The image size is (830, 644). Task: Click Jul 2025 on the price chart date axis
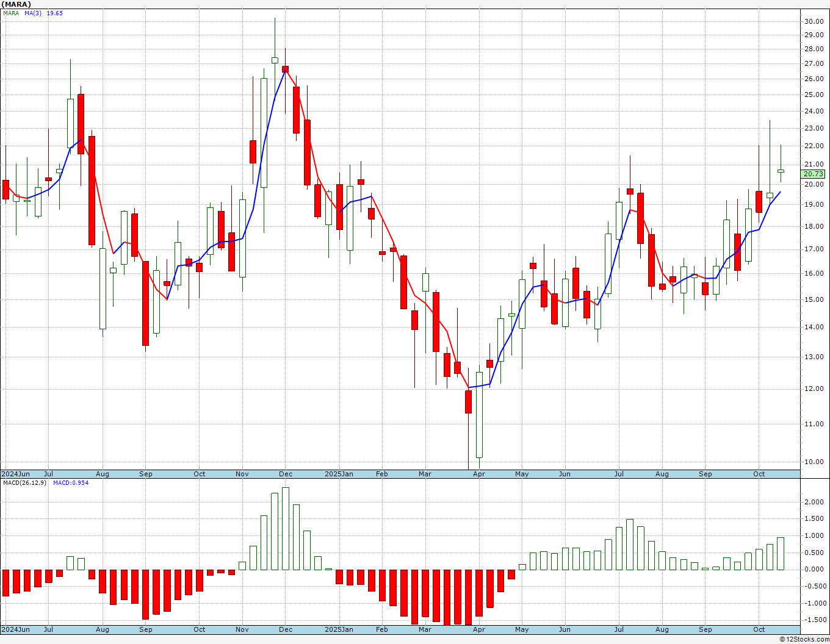tap(619, 474)
